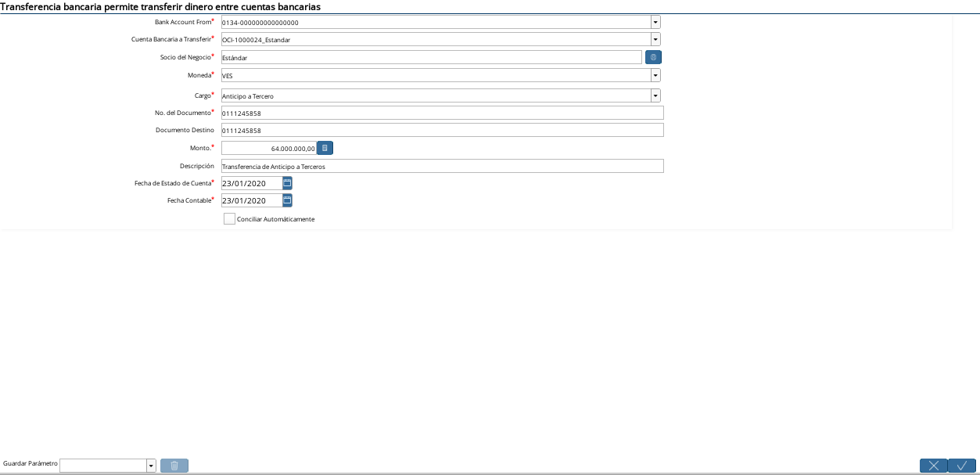Expand the Moneda currency dropdown

(x=655, y=75)
